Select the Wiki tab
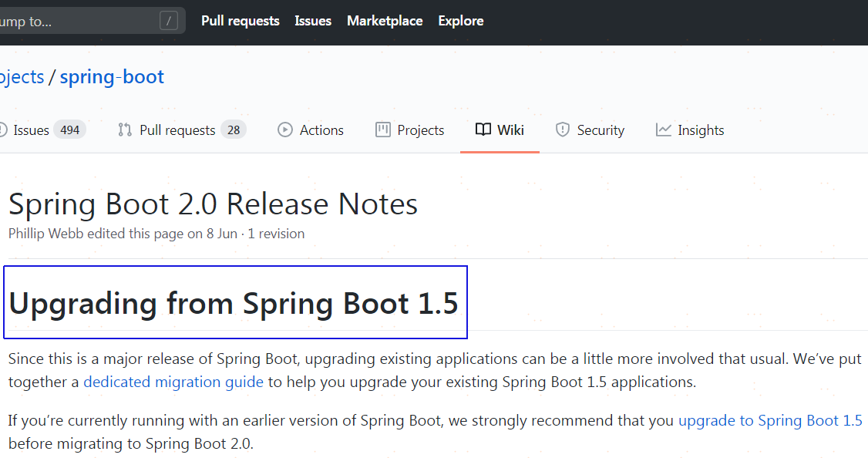 (500, 130)
